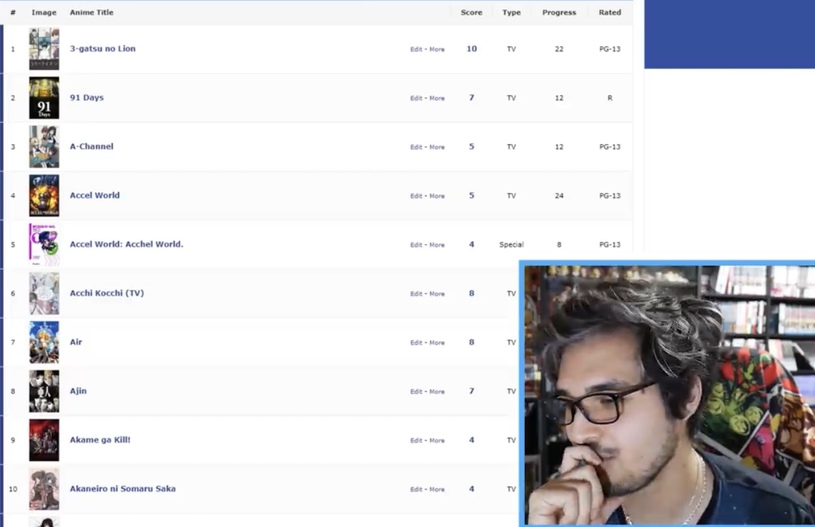The width and height of the screenshot is (815, 527).
Task: Click the Air anime cover thumbnail
Action: pyautogui.click(x=44, y=342)
